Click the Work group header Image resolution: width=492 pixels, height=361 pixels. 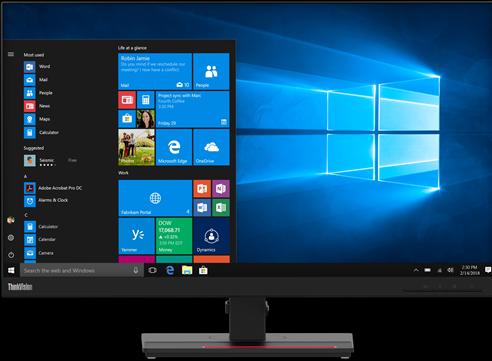click(123, 173)
